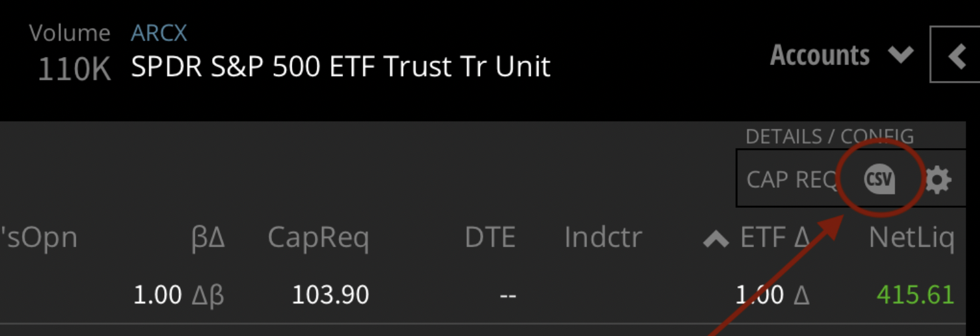
Task: Click the ETF Δ column header text
Action: pyautogui.click(x=775, y=238)
